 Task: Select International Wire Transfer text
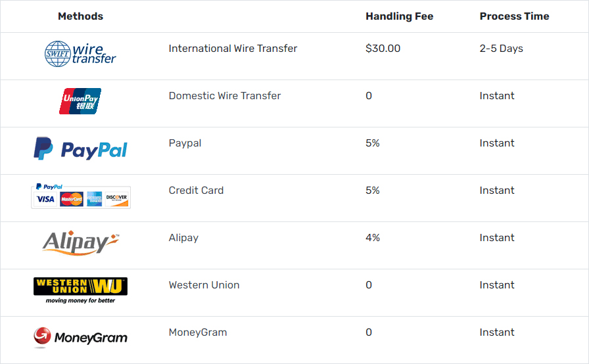tap(233, 49)
